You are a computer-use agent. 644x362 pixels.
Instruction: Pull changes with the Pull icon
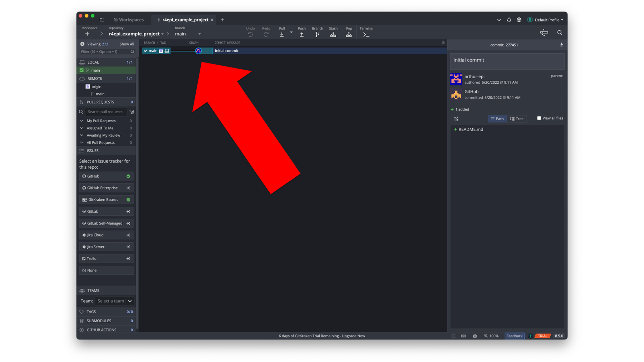[x=282, y=34]
